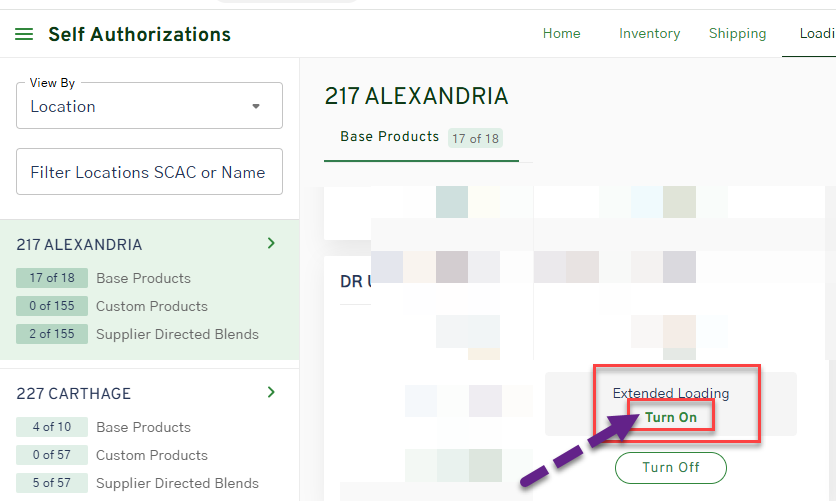The width and height of the screenshot is (836, 501).
Task: Click Custom Products under 217 ALEXANDRIA
Action: [151, 306]
